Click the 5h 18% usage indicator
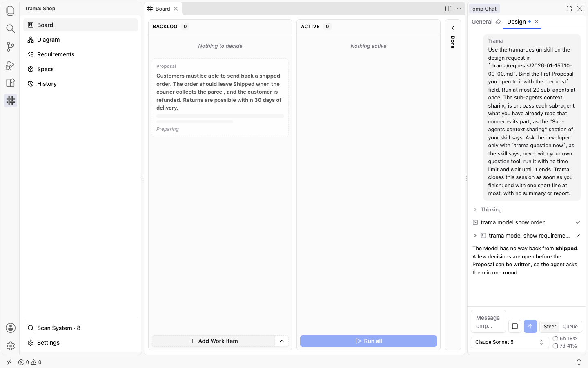This screenshot has width=588, height=368. point(565,339)
